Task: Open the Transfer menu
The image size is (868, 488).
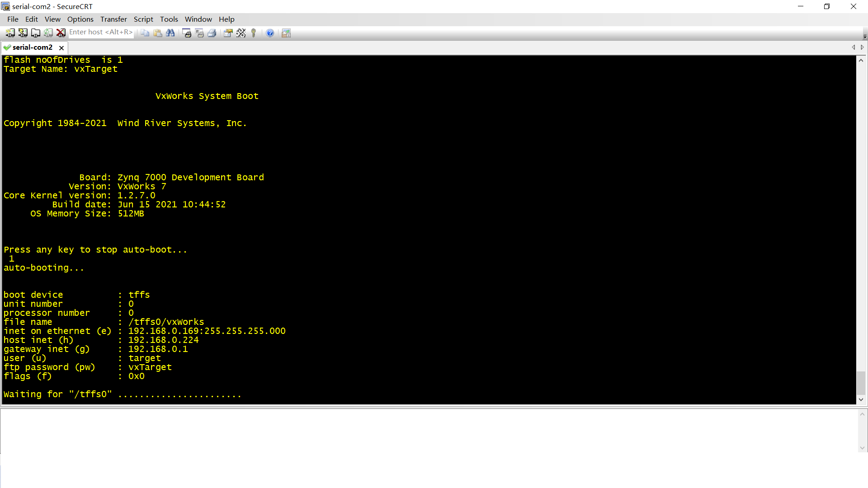Action: [113, 19]
